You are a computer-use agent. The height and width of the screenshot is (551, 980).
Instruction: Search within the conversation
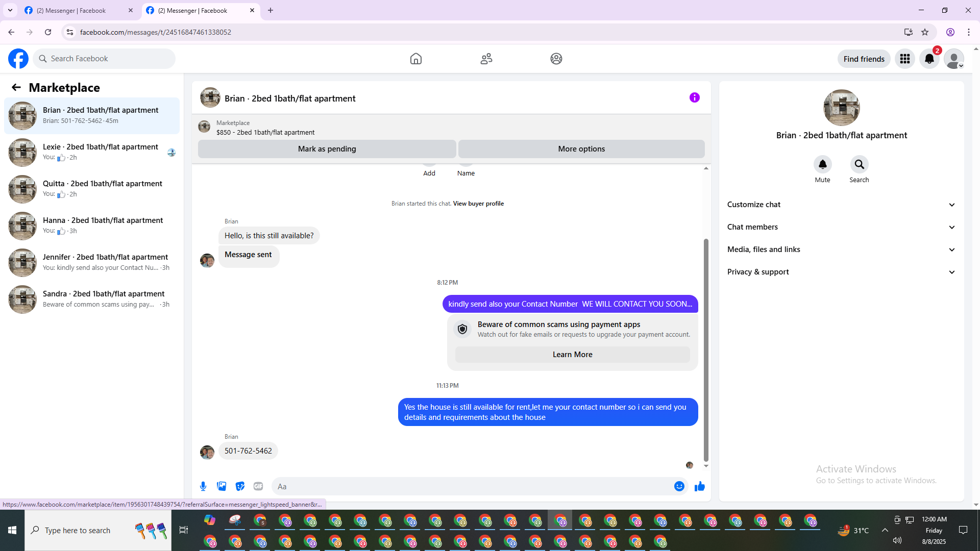[859, 164]
